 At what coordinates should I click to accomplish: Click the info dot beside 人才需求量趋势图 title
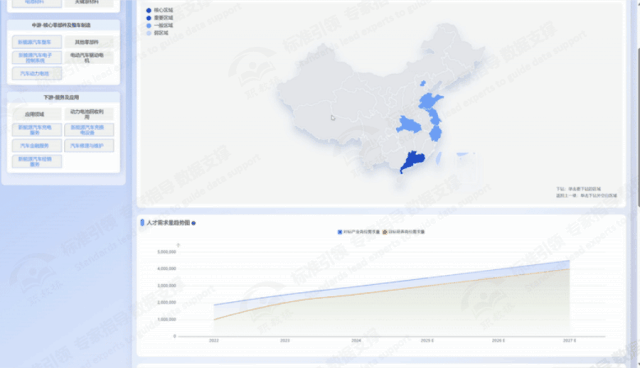click(193, 223)
